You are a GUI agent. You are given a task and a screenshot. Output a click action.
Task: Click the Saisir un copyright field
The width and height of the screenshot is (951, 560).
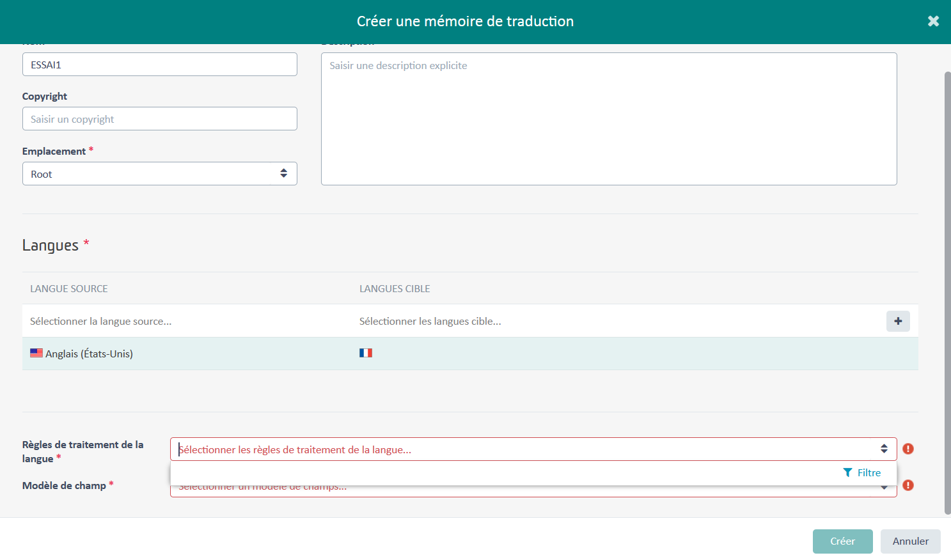pos(160,118)
